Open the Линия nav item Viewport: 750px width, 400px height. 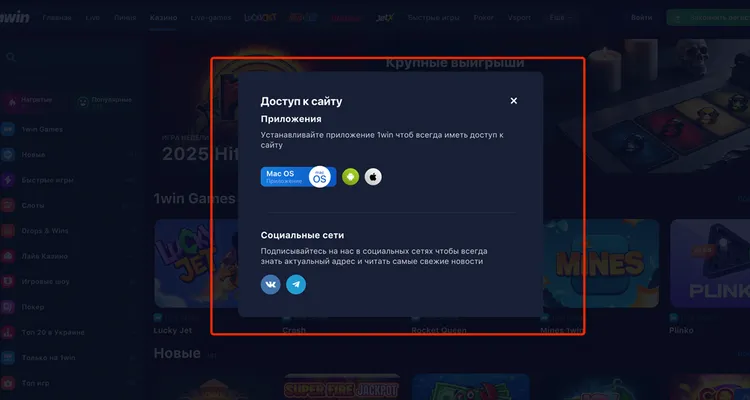[125, 18]
